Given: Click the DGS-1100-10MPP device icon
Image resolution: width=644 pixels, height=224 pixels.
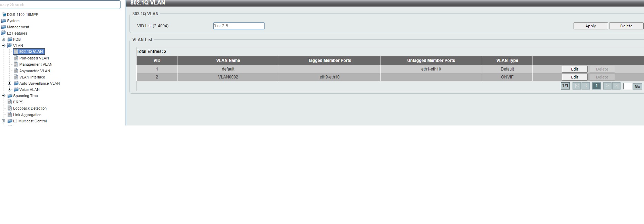Looking at the screenshot, I should (x=4, y=15).
